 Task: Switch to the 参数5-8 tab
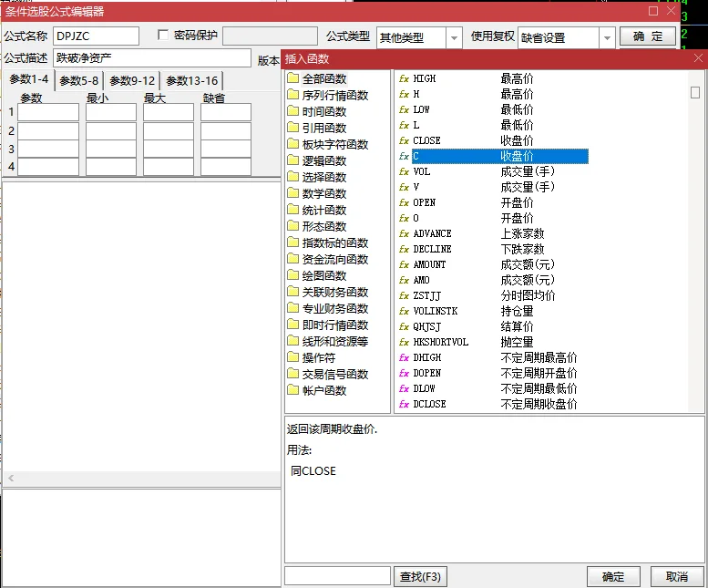point(79,81)
